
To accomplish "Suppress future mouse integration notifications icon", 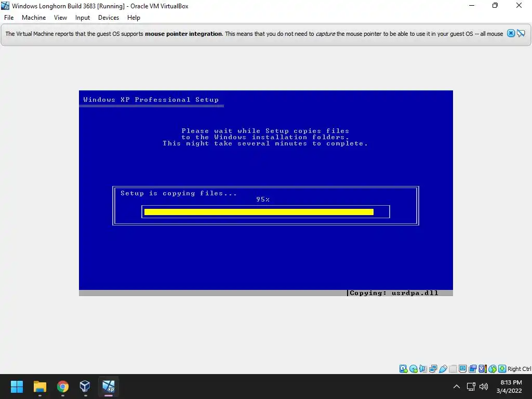I will coord(521,33).
